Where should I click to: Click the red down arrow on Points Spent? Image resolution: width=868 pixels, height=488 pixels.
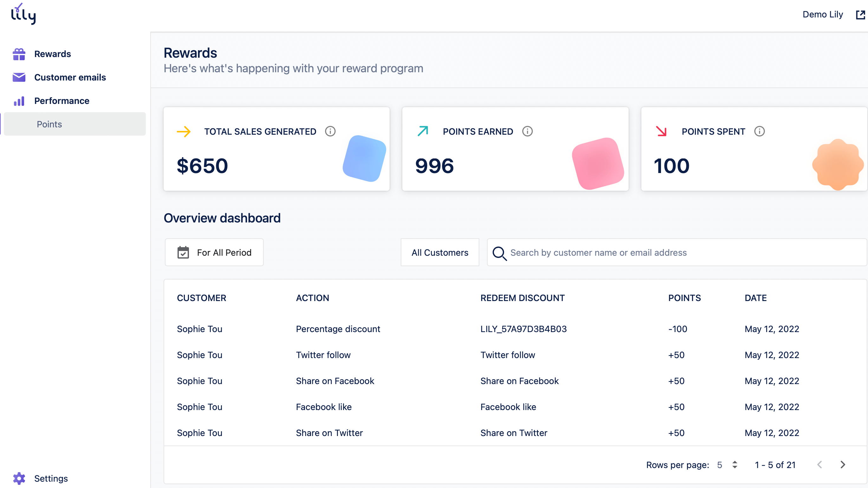(x=661, y=131)
